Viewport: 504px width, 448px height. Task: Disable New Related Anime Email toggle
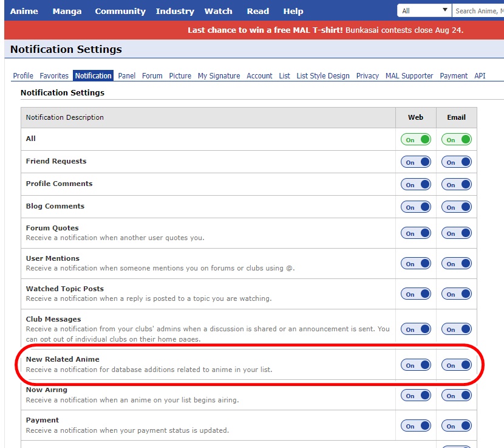[x=457, y=365]
